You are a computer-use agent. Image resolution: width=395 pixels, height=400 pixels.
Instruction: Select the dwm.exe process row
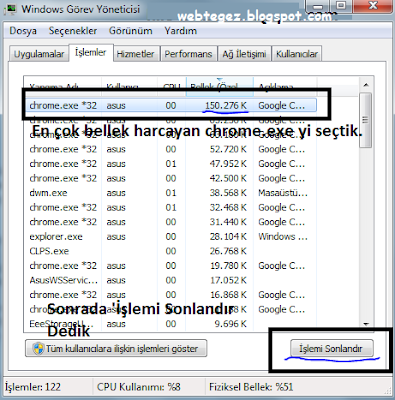[x=171, y=193]
